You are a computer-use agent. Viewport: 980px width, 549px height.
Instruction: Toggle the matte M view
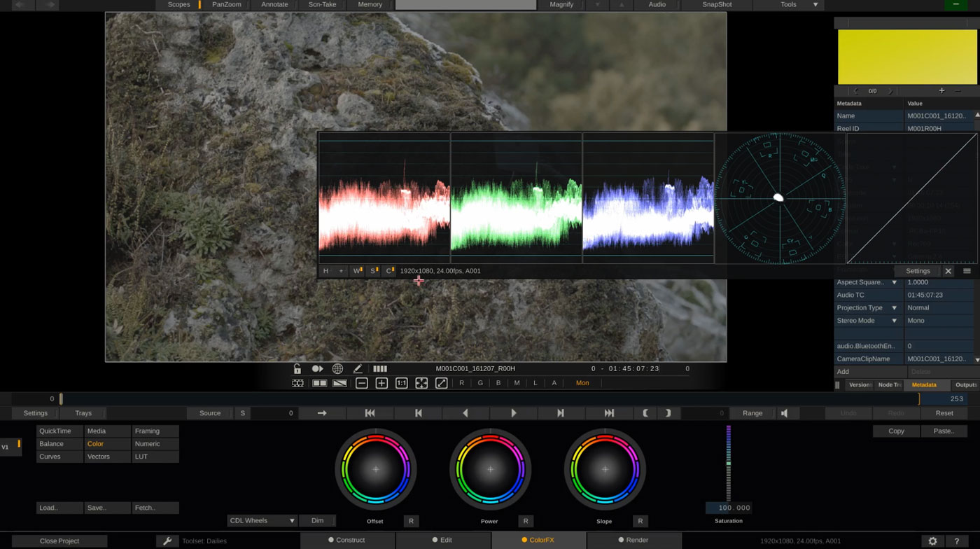pos(517,383)
